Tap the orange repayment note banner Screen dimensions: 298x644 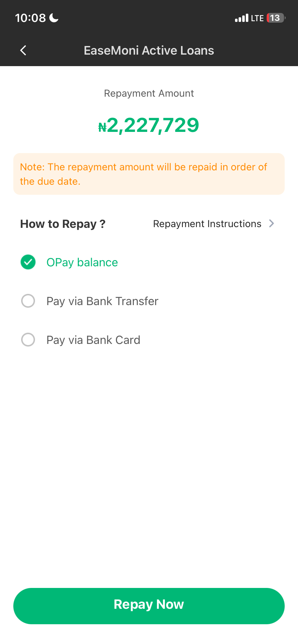[149, 174]
